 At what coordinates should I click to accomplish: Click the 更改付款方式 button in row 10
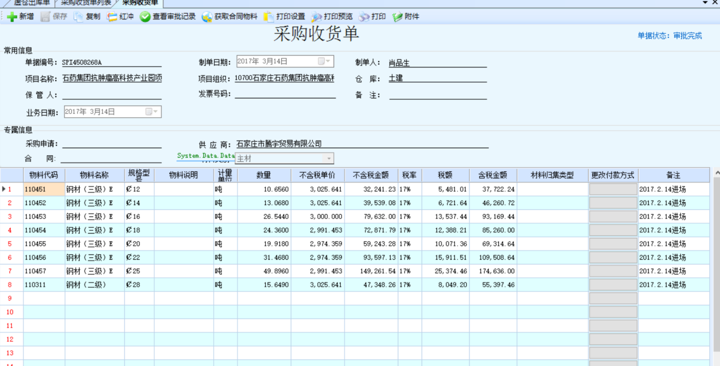click(613, 312)
